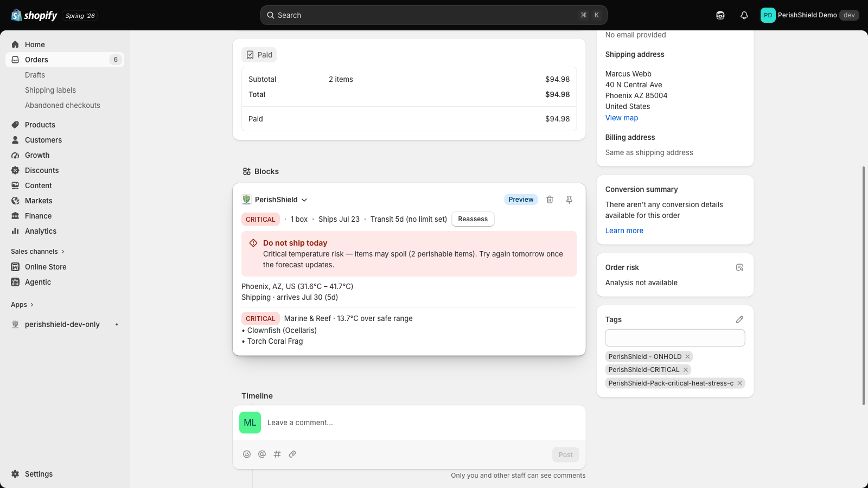This screenshot has height=488, width=868.
Task: Click the PD store avatar
Action: [x=768, y=15]
